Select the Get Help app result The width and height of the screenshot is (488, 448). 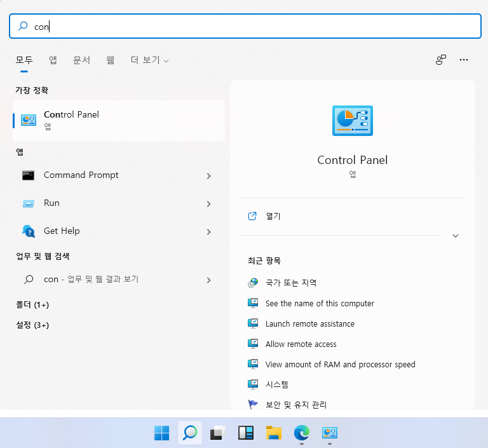click(119, 231)
